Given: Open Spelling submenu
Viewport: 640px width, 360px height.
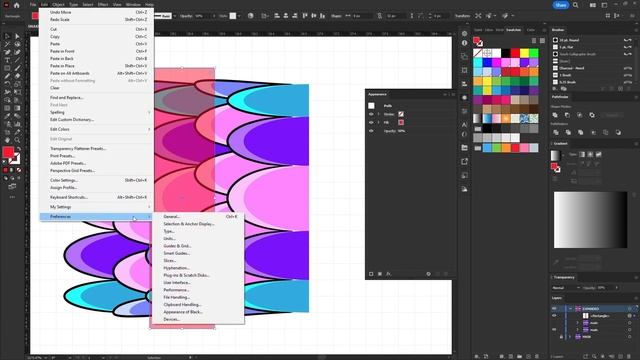Looking at the screenshot, I should [97, 112].
